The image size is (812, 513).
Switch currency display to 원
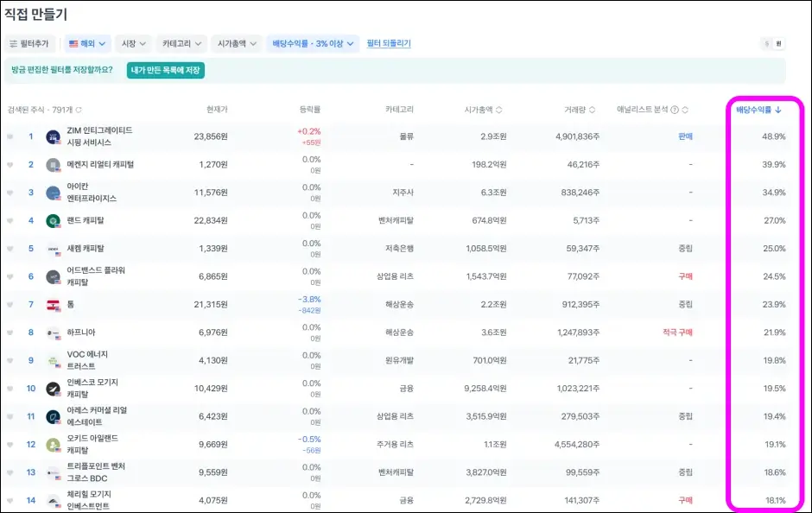click(778, 43)
